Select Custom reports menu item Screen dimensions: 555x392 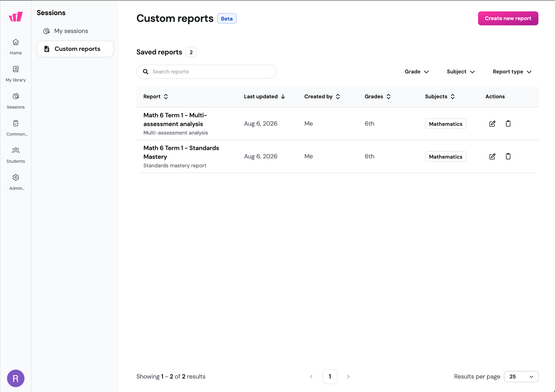[75, 49]
